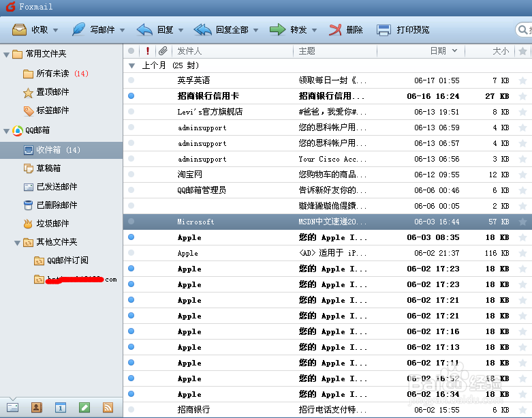Toggle read dot on QQ邮箱管理员 email
This screenshot has width=532, height=418.
click(x=131, y=190)
